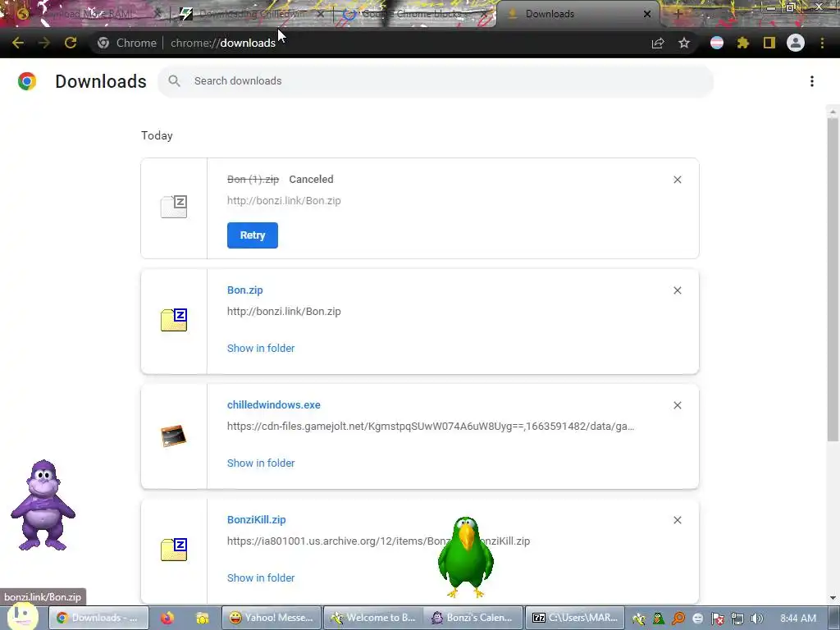Click the 8:44 AM taskbar clock

click(798, 619)
